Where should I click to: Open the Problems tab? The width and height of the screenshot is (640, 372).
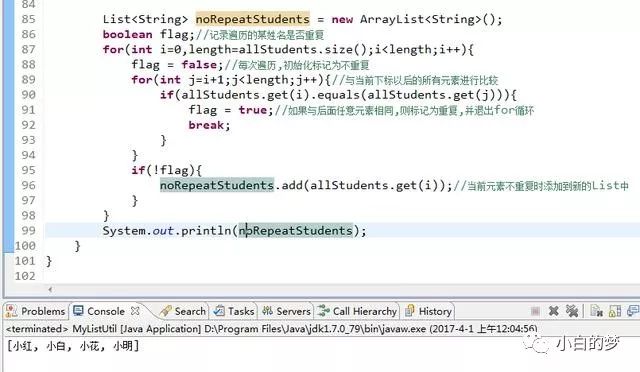[x=36, y=311]
